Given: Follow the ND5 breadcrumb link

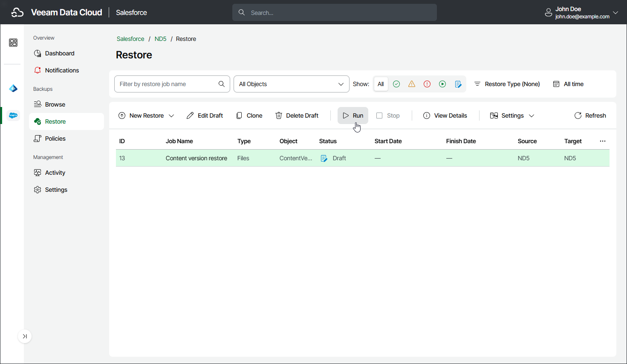Looking at the screenshot, I should click(160, 39).
